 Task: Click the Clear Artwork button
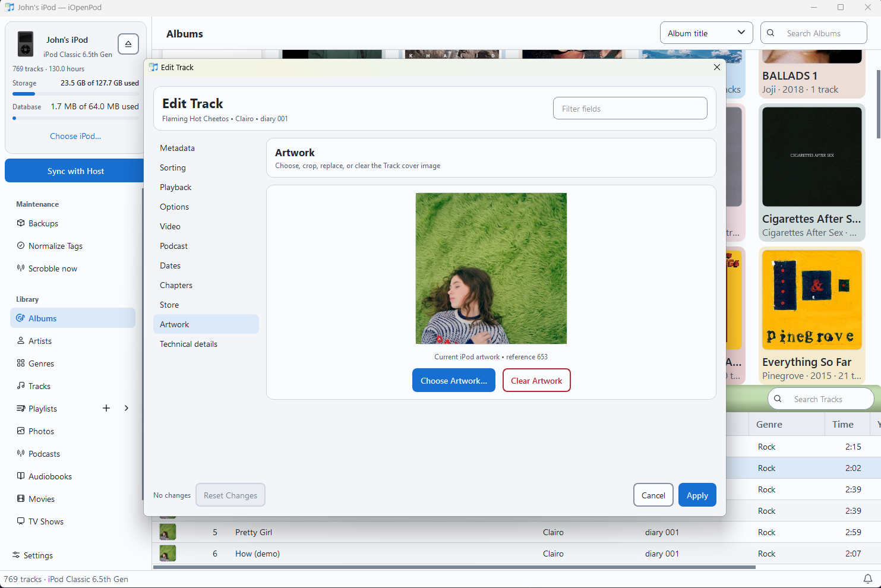[x=536, y=381]
